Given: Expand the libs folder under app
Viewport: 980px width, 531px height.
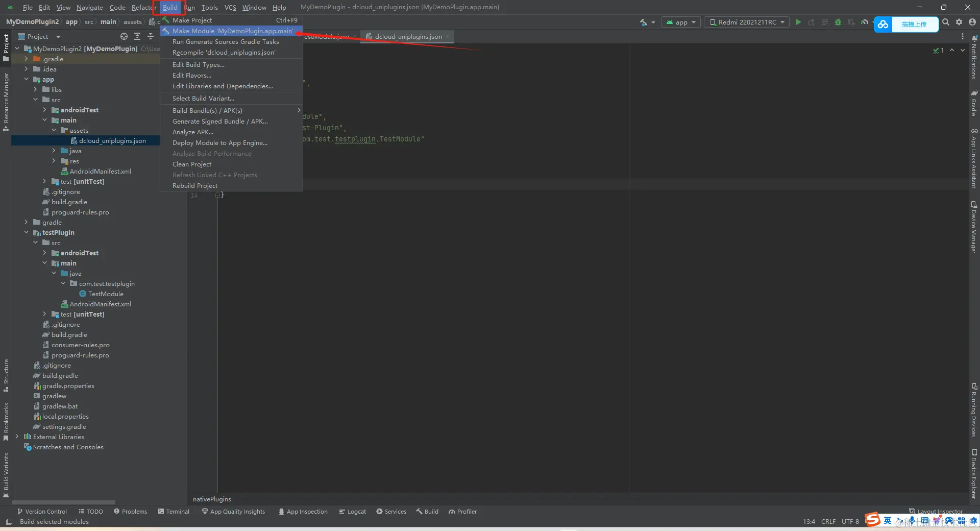Looking at the screenshot, I should pos(35,89).
